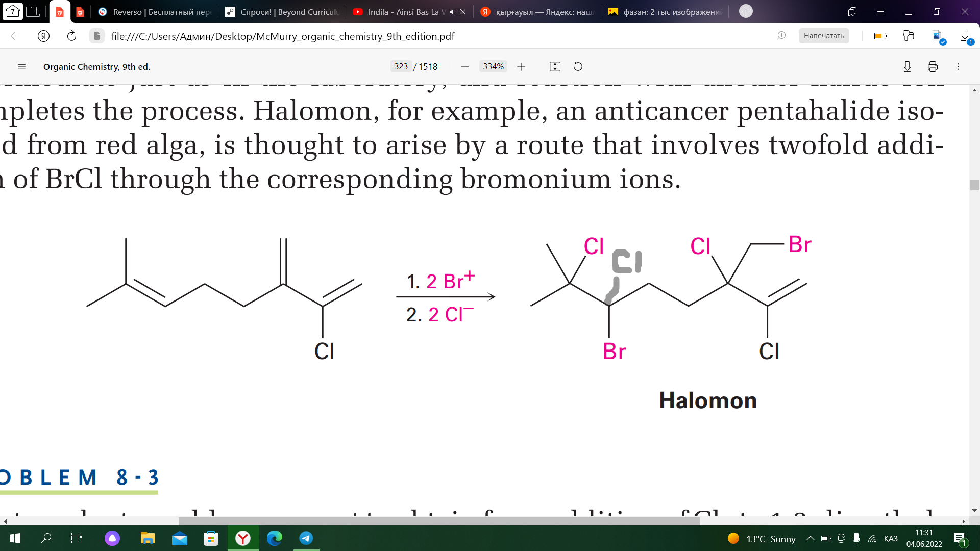This screenshot has height=551, width=980.
Task: Click the page number field 323
Action: (401, 67)
